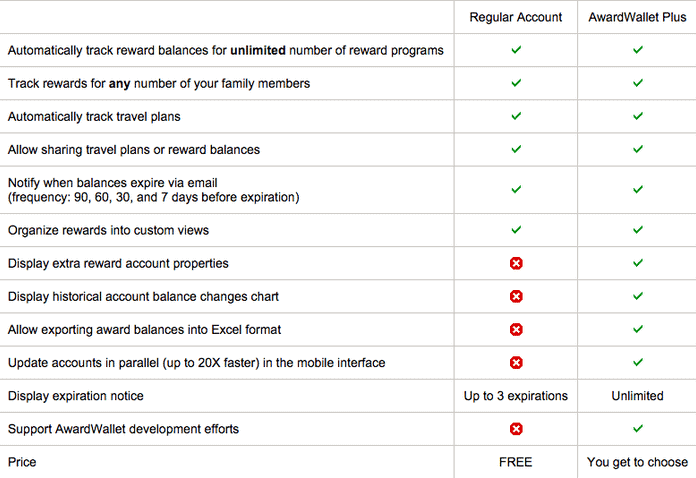
Task: Click Regular Account checkmark for tracking travel plans
Action: click(x=516, y=116)
